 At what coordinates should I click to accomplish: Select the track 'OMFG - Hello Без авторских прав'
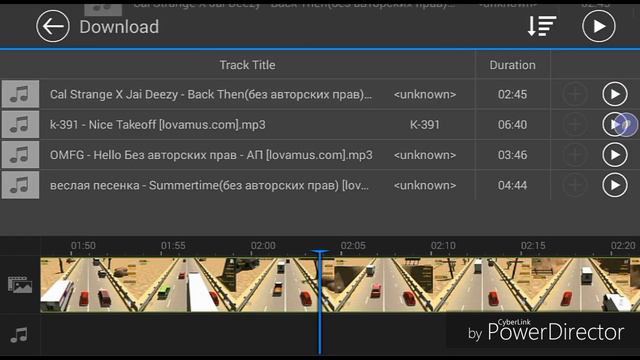point(211,155)
